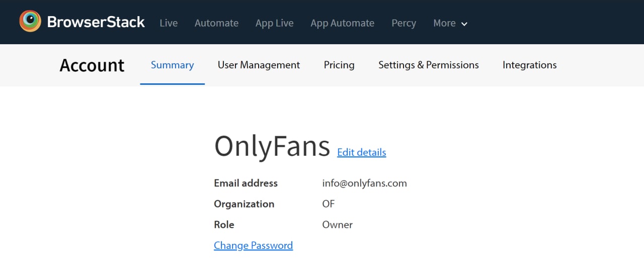Viewport: 644px width, 274px height.
Task: Click the BrowserStack wordmark in the header
Action: pos(96,22)
